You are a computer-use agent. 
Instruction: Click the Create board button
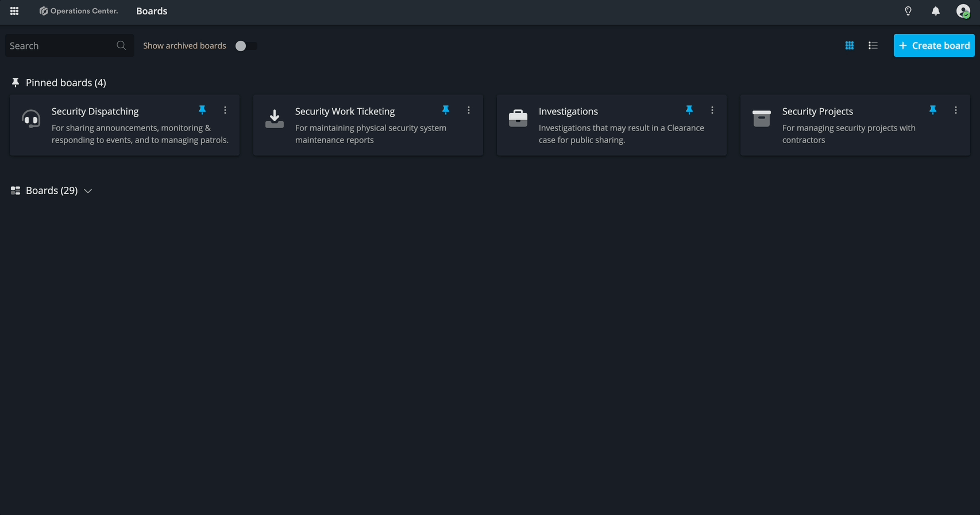pos(934,45)
